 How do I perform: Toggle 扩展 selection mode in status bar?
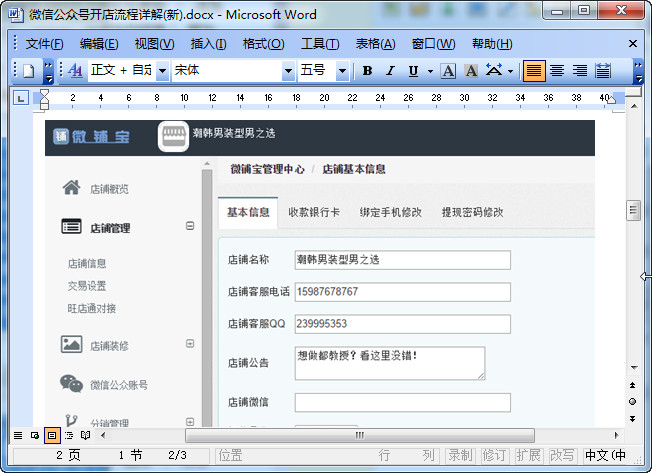coord(528,456)
